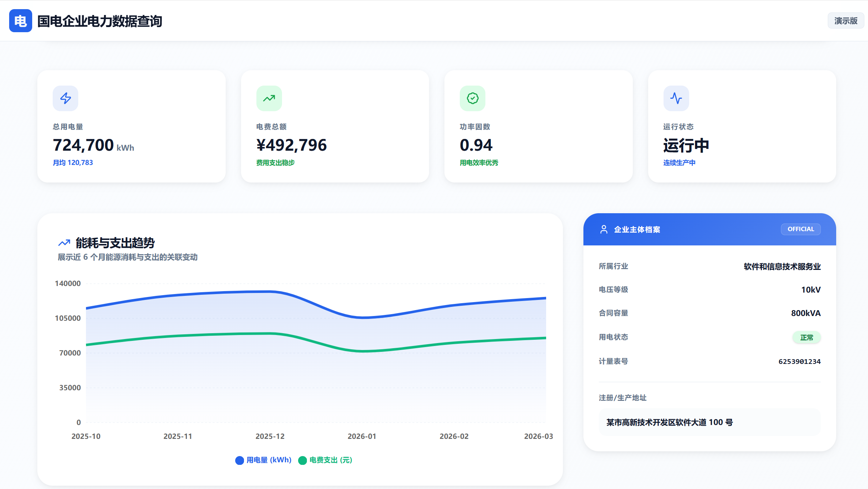The image size is (868, 489).
Task: Click the 70000 y-axis label
Action: tap(70, 353)
